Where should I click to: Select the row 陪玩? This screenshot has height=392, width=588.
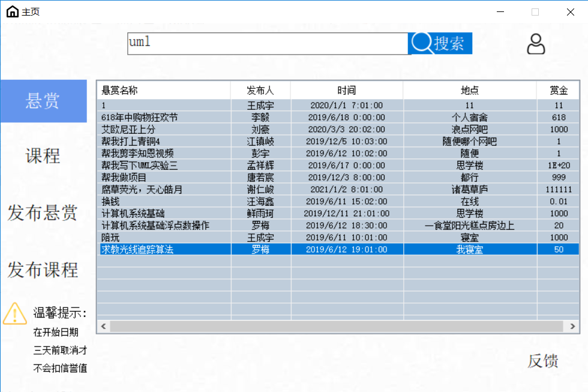(338, 238)
